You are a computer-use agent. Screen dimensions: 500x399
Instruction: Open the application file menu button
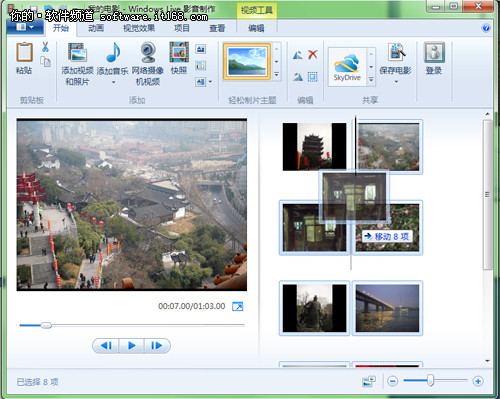[x=25, y=27]
